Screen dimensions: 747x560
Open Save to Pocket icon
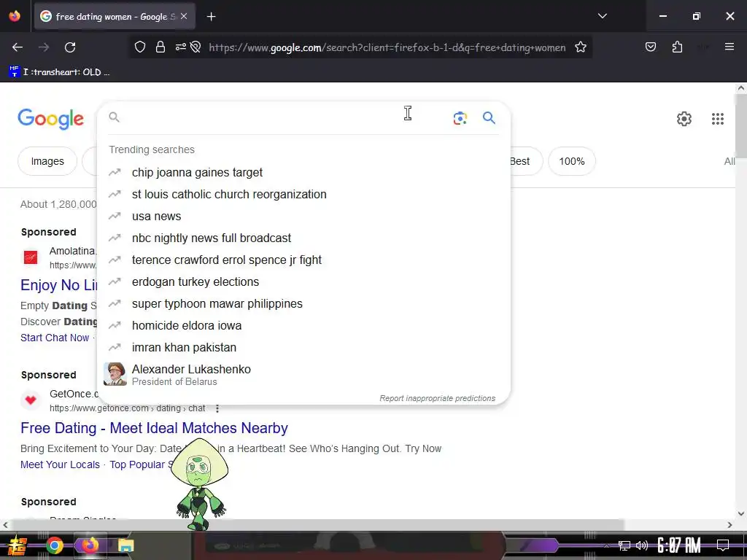point(650,47)
